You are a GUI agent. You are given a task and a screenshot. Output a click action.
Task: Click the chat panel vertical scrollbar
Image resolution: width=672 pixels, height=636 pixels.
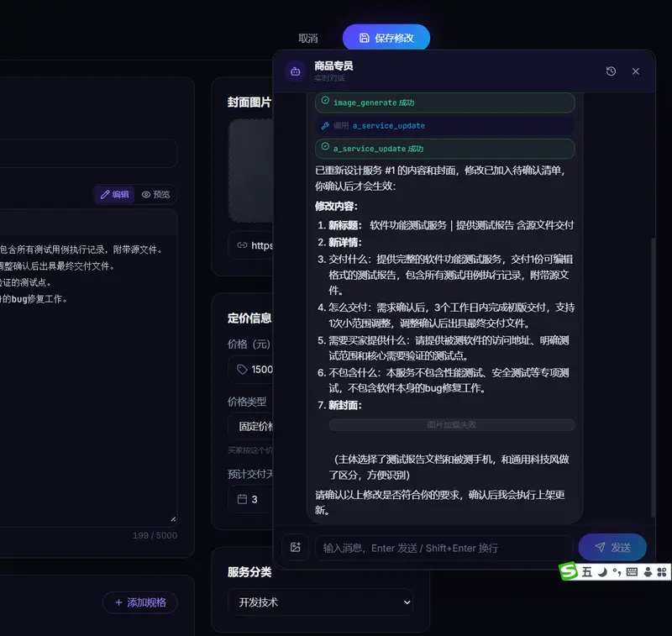coord(654,377)
